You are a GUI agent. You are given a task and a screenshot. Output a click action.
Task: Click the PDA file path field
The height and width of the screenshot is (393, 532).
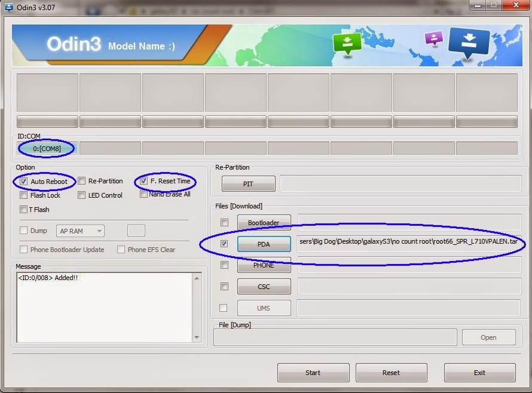point(409,244)
